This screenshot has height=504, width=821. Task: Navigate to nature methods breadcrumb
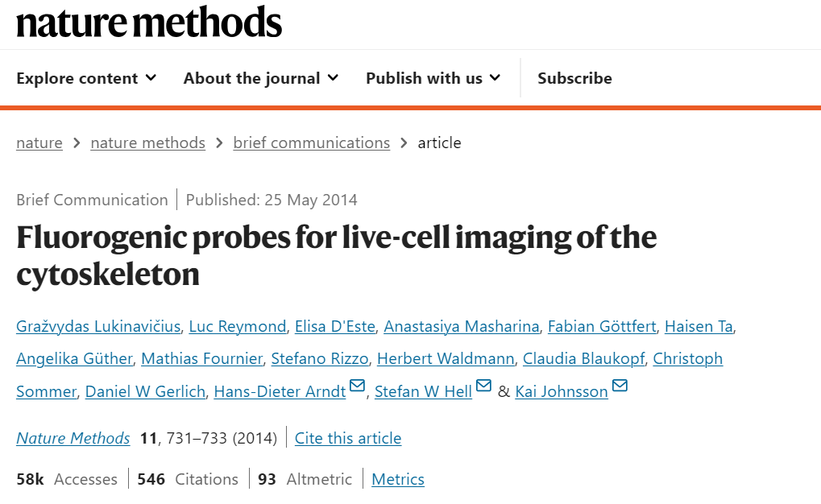tap(147, 143)
